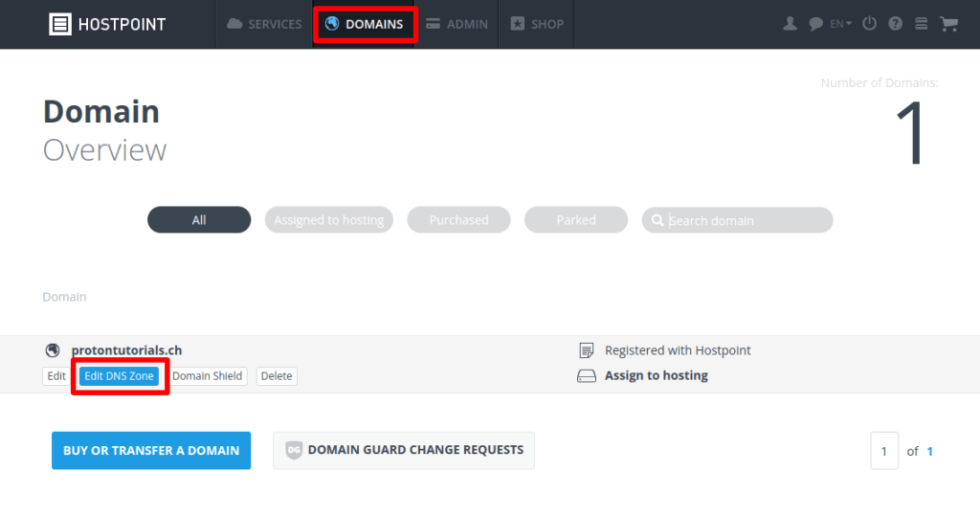Click the hosting drive icon

(587, 375)
